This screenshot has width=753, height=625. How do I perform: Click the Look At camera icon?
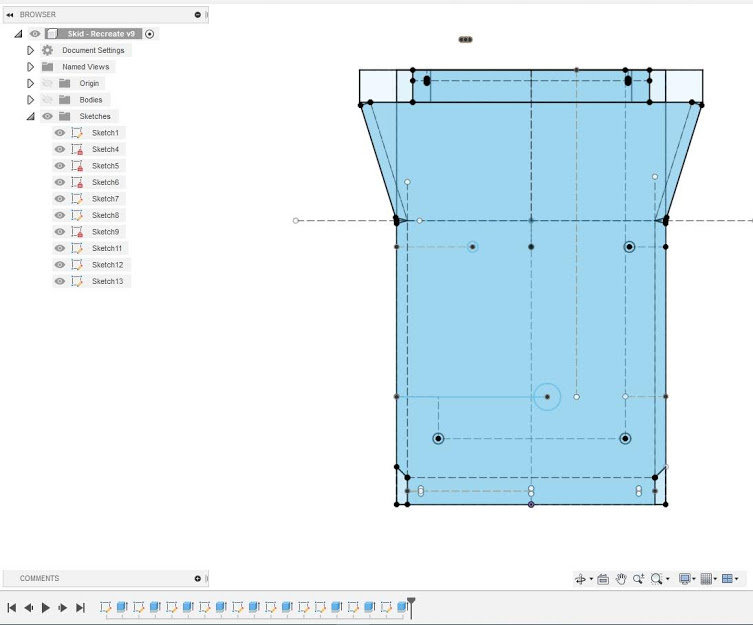pyautogui.click(x=603, y=579)
